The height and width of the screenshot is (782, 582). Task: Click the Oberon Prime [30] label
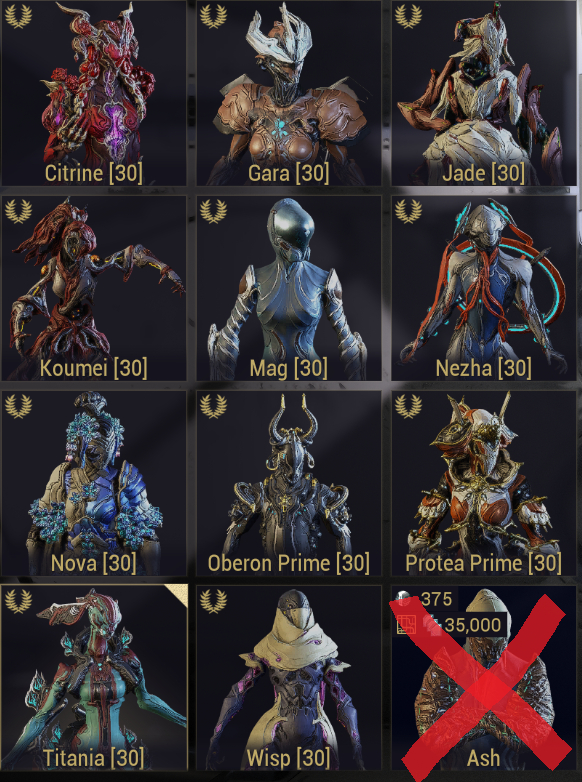[x=289, y=563]
